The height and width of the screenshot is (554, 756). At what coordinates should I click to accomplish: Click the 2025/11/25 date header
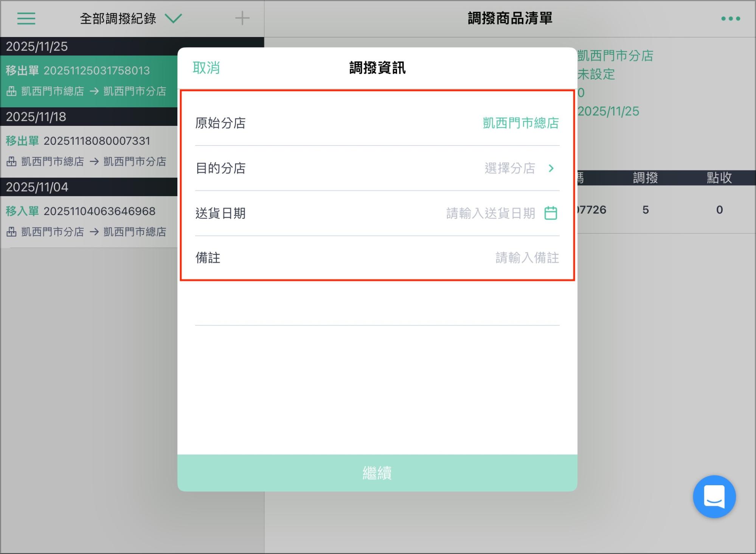coord(37,46)
